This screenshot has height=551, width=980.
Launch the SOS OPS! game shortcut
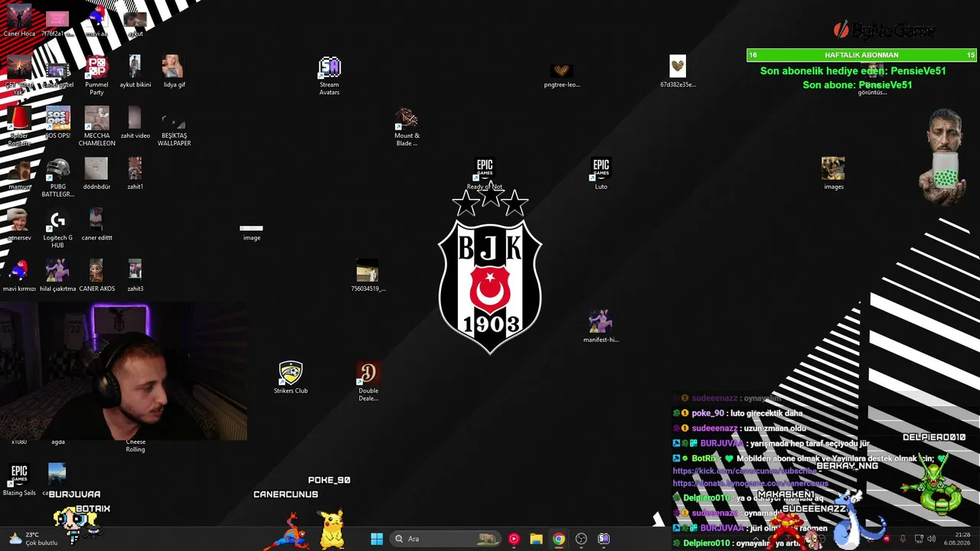coord(57,123)
